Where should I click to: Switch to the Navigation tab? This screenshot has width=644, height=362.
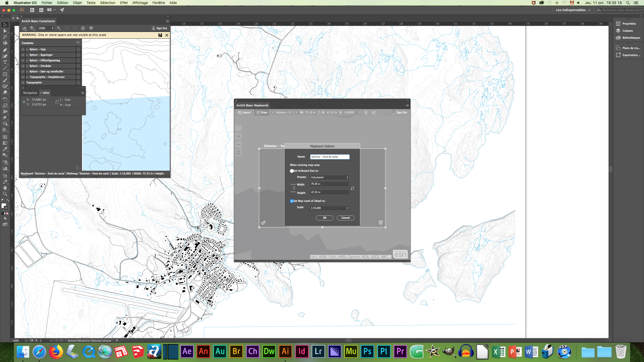pos(30,93)
